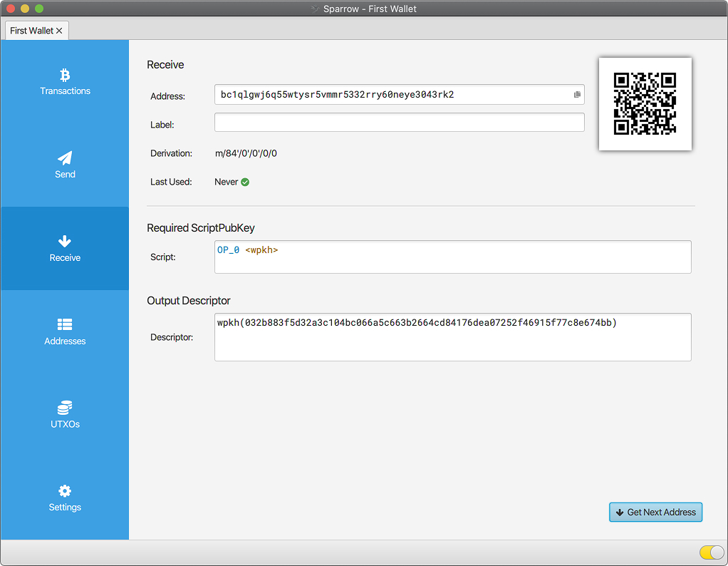
Task: Click the address QR code
Action: click(645, 104)
